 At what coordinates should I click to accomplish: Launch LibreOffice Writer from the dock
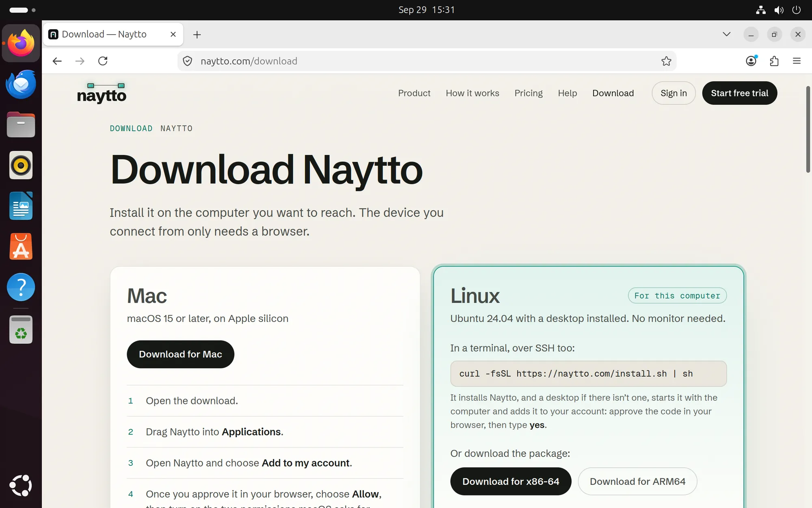tap(21, 206)
